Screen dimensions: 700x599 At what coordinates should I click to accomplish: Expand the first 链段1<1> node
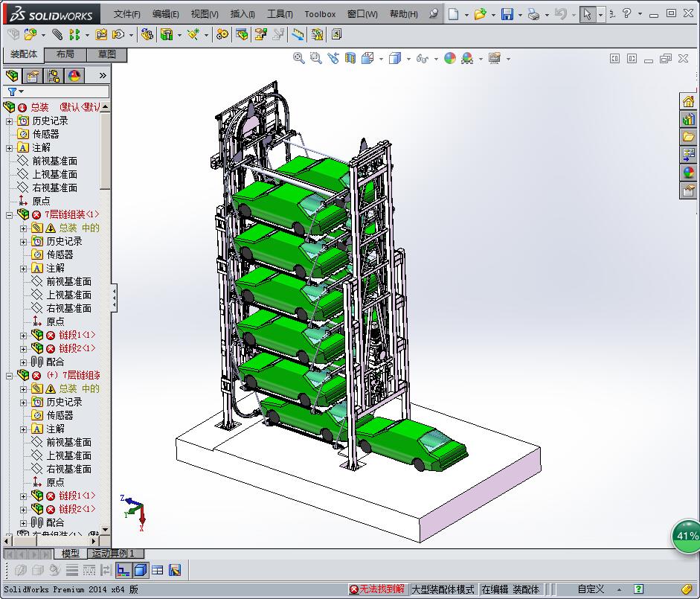pos(24,336)
